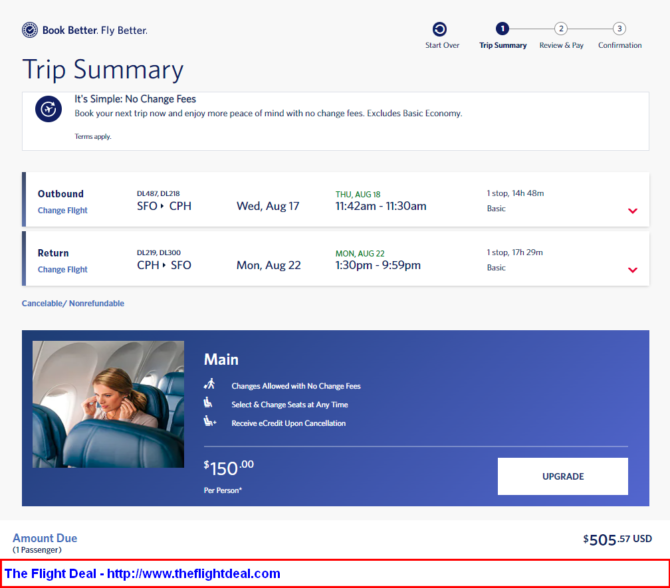670x588 pixels.
Task: Click the Book Better. Fly Better. tagline
Action: (95, 30)
